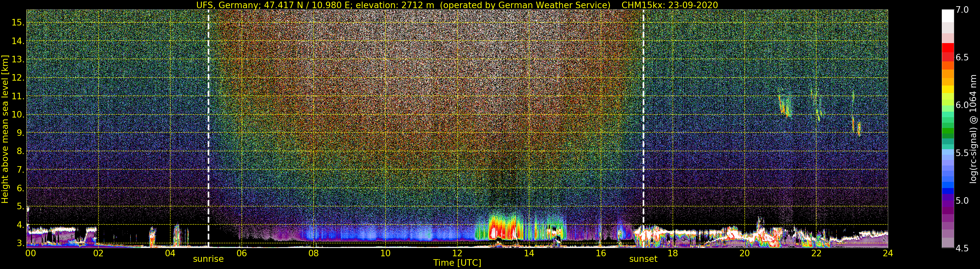Viewport: 980px width, 269px height.
Task: Click the Time [UTC] axis title
Action: [457, 263]
